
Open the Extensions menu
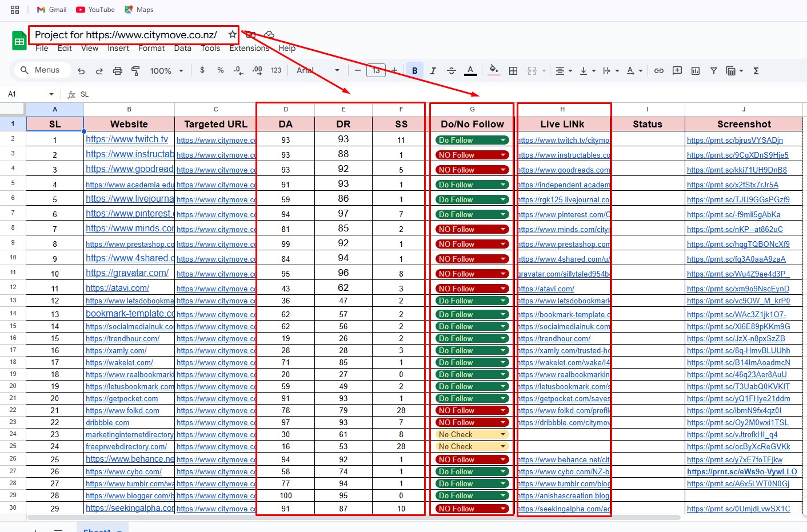click(x=249, y=49)
